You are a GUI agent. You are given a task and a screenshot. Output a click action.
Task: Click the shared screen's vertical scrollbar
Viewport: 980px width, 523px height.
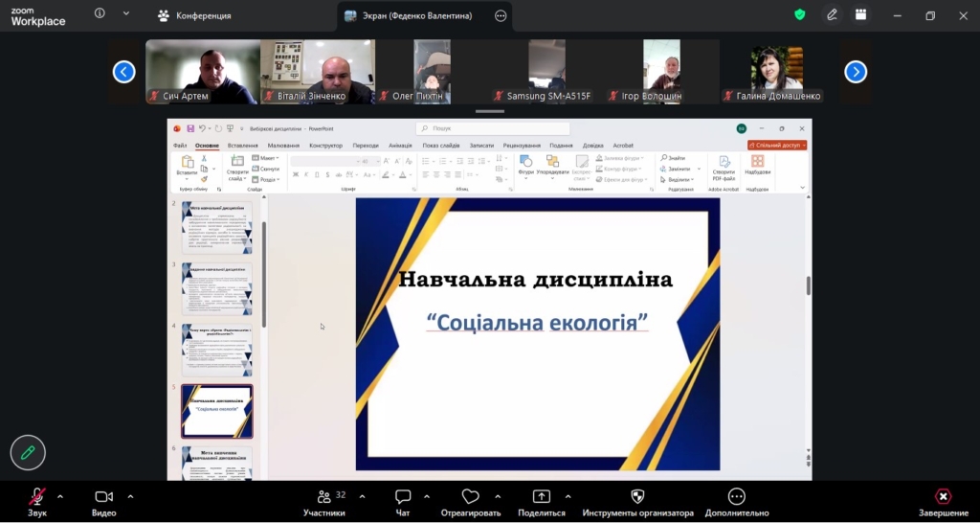click(809, 285)
